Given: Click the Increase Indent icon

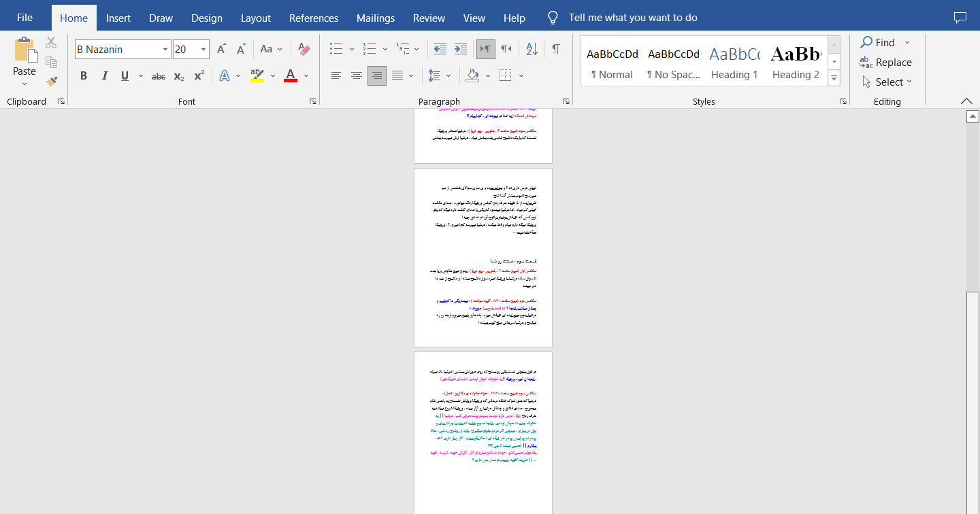Looking at the screenshot, I should click(x=461, y=49).
